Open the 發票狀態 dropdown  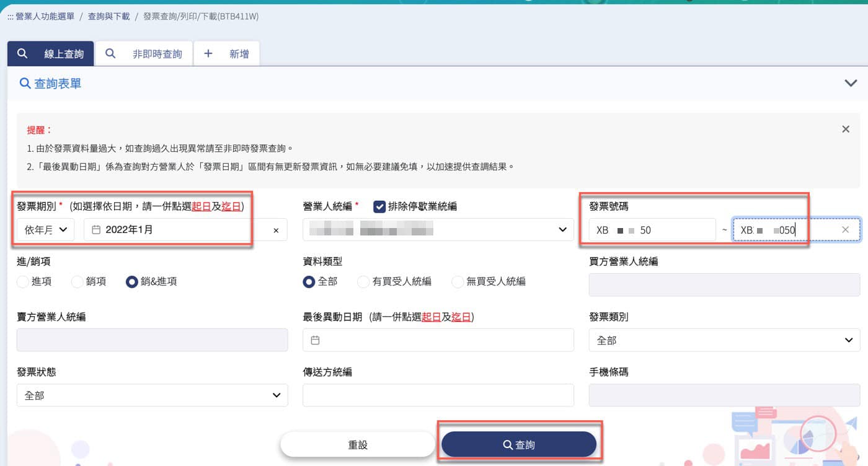click(152, 395)
